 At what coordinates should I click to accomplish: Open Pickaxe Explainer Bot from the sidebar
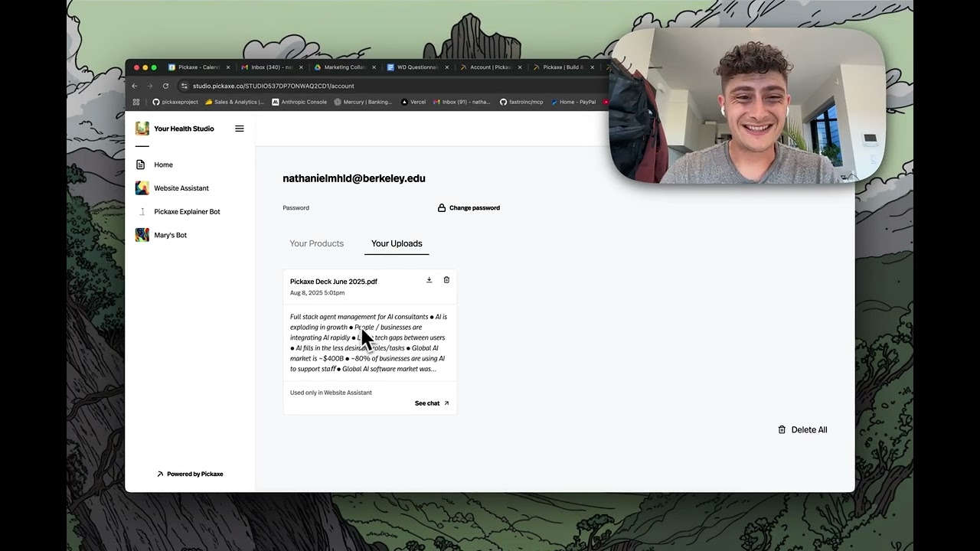pos(187,212)
